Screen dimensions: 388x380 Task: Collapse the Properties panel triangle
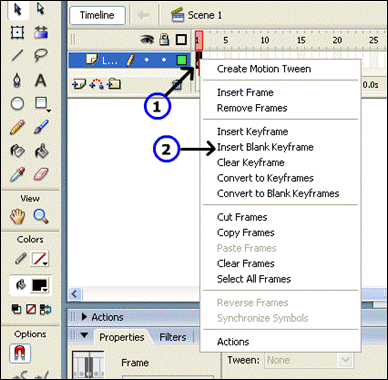[x=84, y=335]
